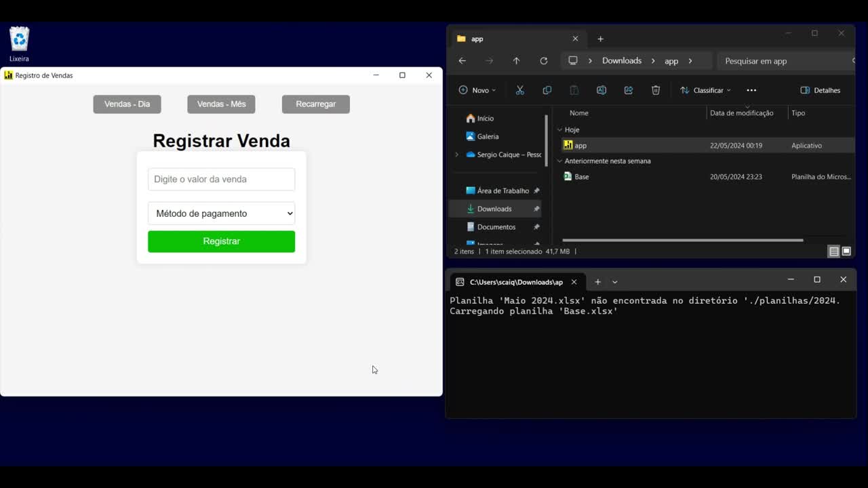
Task: Click the Cut scissors icon
Action: 520,90
